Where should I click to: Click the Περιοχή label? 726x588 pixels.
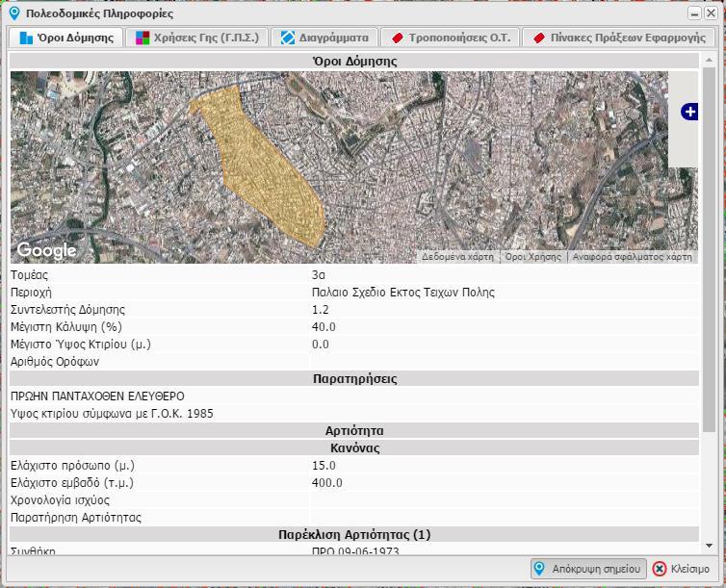pyautogui.click(x=31, y=293)
